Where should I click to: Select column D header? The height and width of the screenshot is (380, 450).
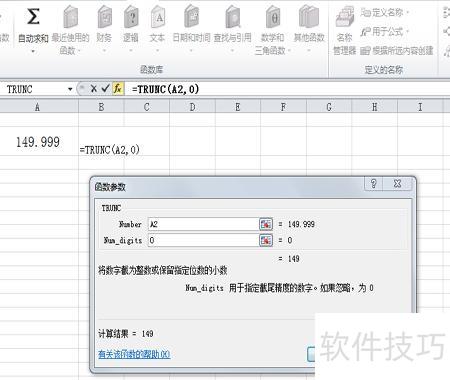[x=192, y=107]
